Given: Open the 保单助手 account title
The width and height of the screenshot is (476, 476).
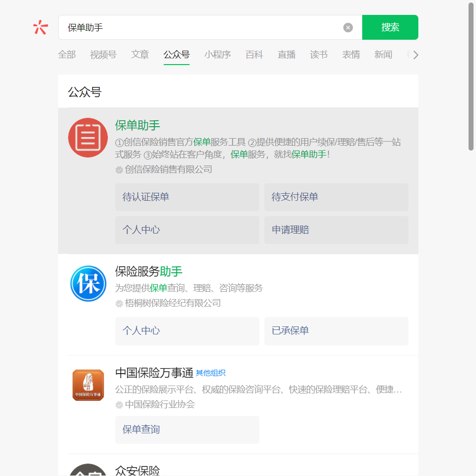Looking at the screenshot, I should (x=138, y=125).
